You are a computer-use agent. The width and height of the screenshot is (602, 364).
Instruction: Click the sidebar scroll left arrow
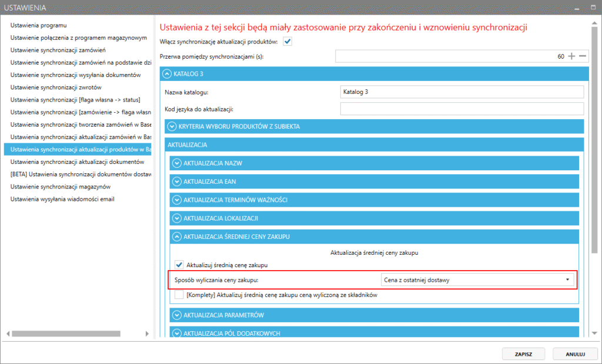[x=8, y=333]
